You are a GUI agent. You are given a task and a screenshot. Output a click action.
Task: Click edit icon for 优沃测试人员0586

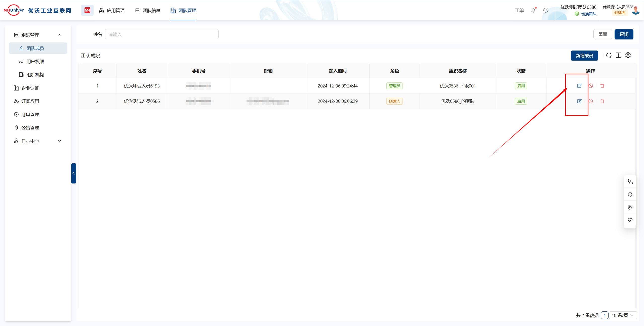(x=579, y=101)
